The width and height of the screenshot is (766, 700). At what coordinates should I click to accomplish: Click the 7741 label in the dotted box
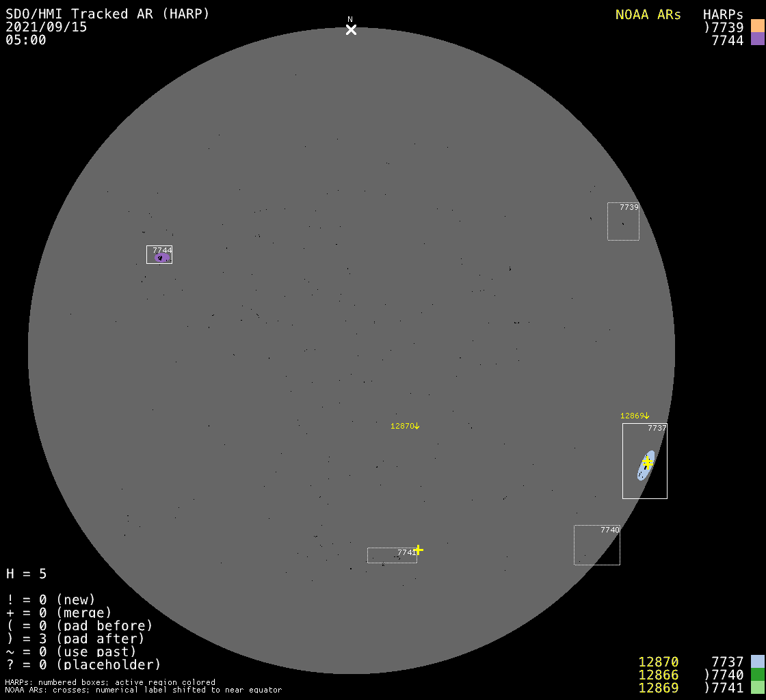[406, 552]
